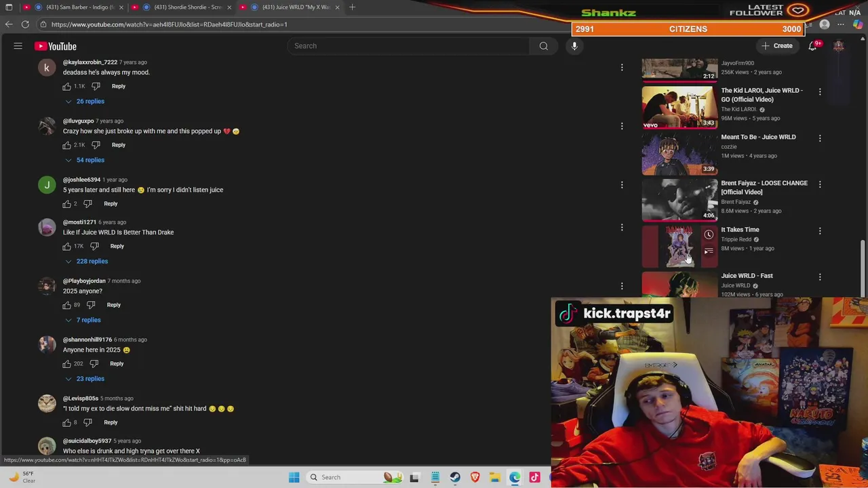Image resolution: width=868 pixels, height=488 pixels.
Task: Open options menu for joshlee6394's comment
Action: click(x=622, y=184)
